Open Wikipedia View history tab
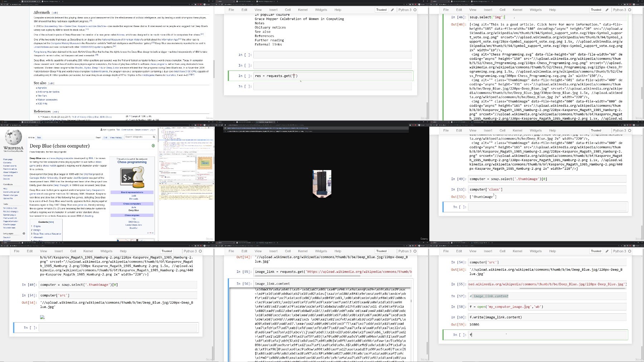 (116, 137)
